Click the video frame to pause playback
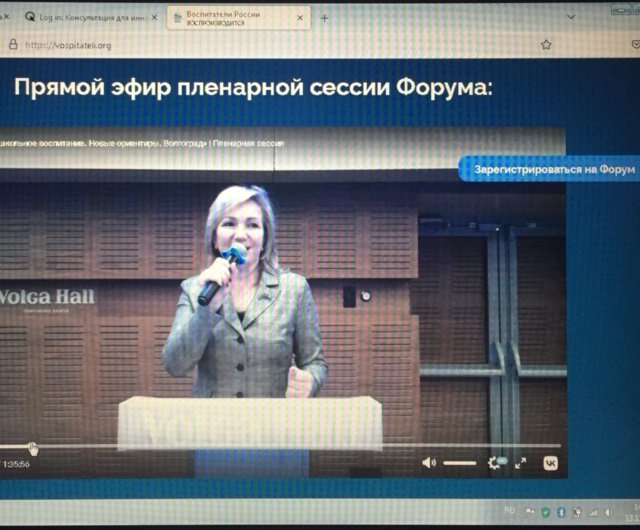This screenshot has width=640, height=530. [282, 302]
